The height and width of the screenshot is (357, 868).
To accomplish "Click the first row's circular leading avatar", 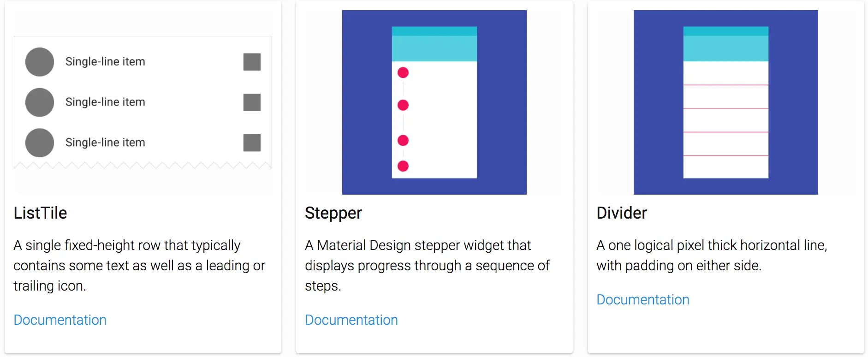I will 40,62.
